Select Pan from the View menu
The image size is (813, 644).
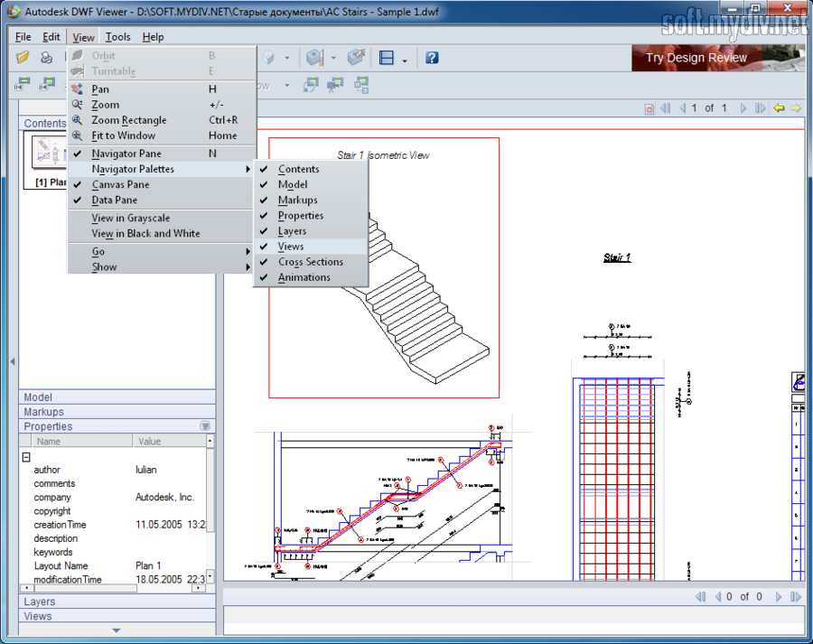coord(161,89)
